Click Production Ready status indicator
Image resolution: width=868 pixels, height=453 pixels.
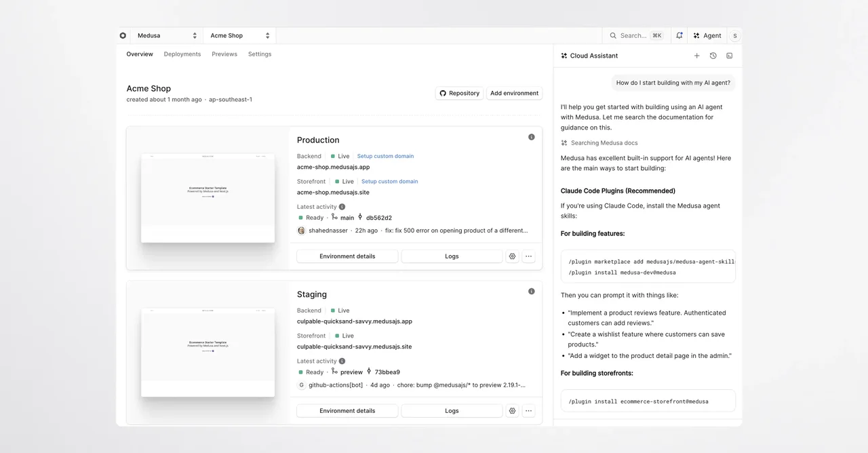tap(311, 218)
